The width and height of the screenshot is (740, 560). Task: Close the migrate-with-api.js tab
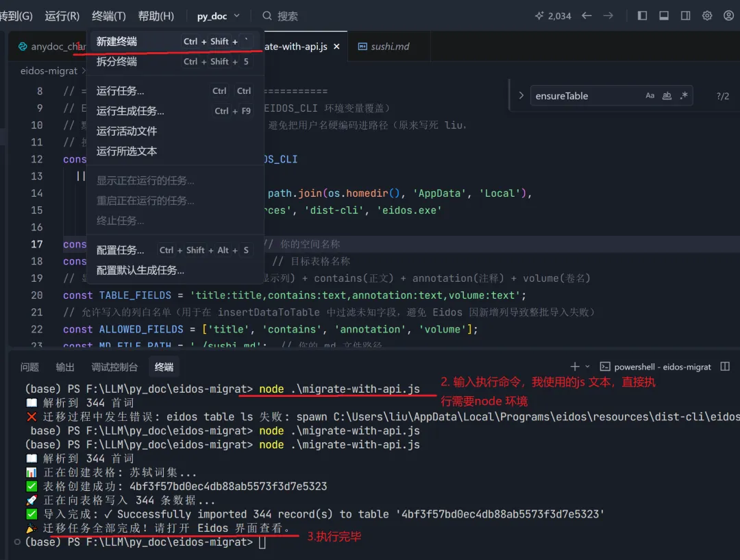click(336, 47)
